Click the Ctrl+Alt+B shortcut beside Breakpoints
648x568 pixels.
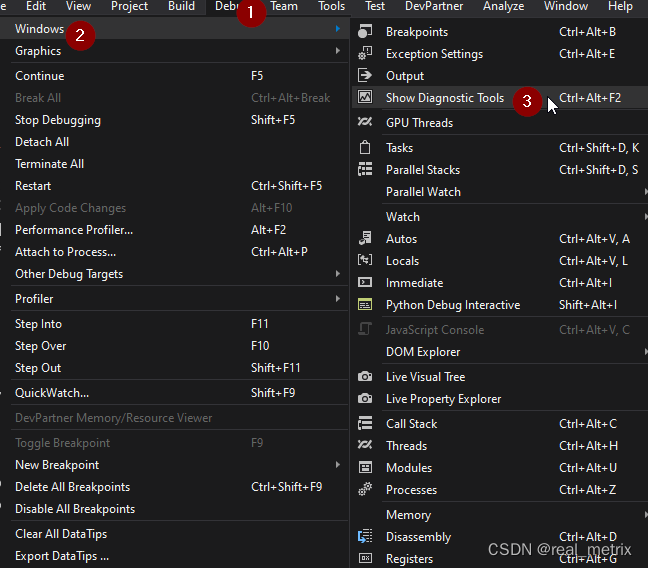pyautogui.click(x=587, y=31)
